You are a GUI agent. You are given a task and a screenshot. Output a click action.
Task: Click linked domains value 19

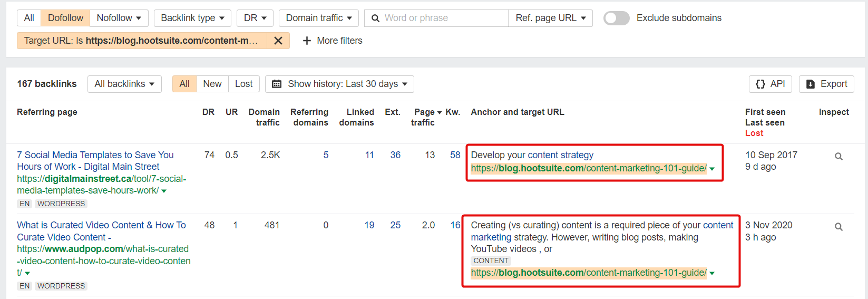coord(369,225)
